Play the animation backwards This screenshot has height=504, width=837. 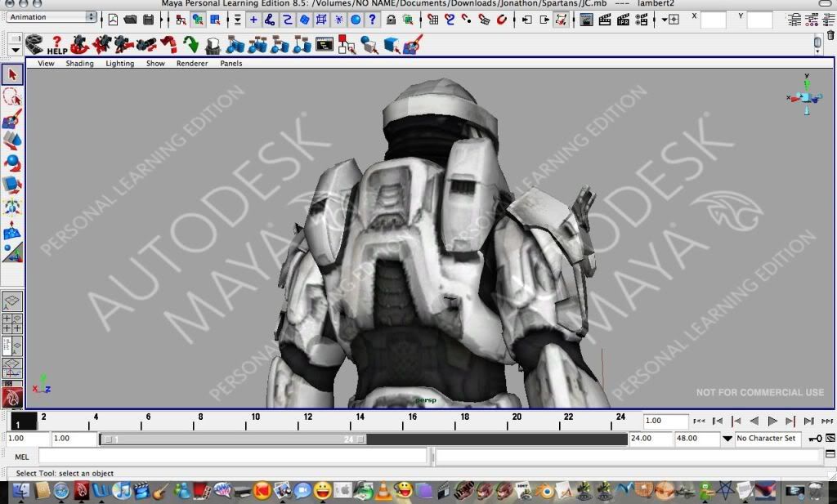pyautogui.click(x=754, y=421)
